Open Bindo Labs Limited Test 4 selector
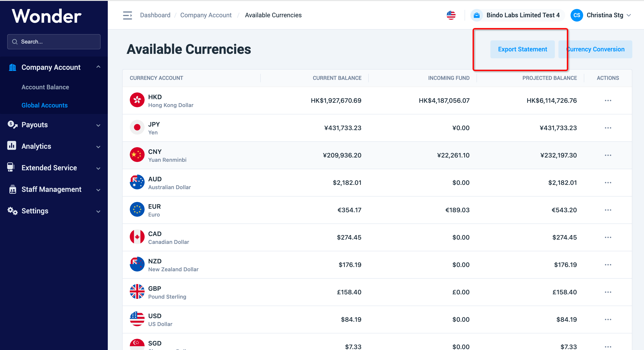 [x=518, y=15]
